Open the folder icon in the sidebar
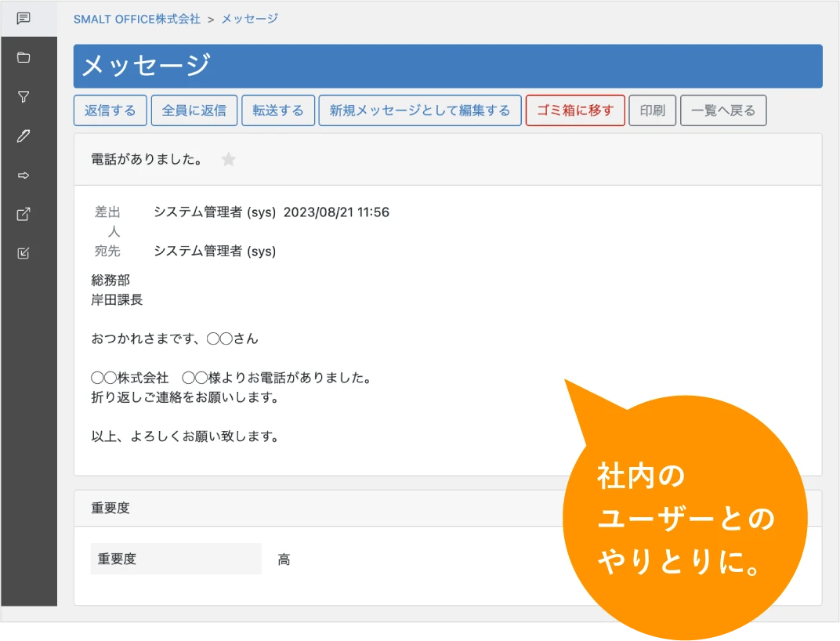This screenshot has height=641, width=840. point(24,57)
